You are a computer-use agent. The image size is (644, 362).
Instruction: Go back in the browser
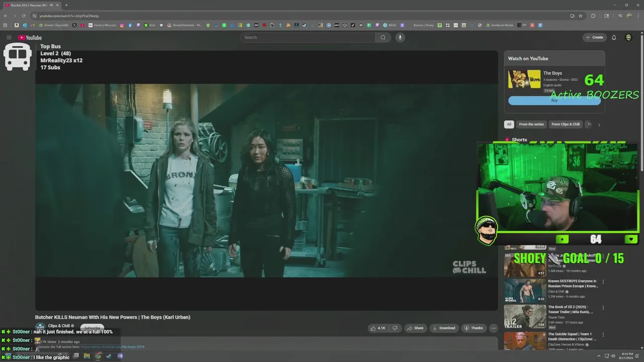coord(6,16)
